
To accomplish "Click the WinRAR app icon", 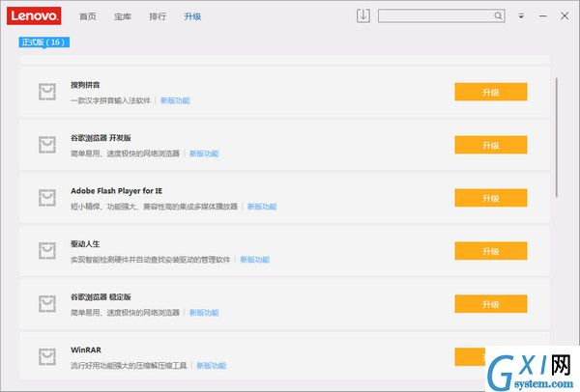I will pos(47,356).
